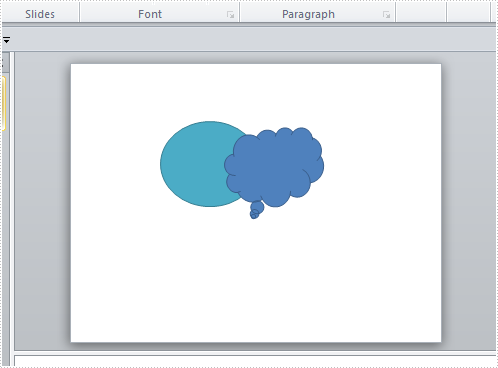Open the Paragraph dialog box launcher
498x368 pixels.
[x=386, y=14]
